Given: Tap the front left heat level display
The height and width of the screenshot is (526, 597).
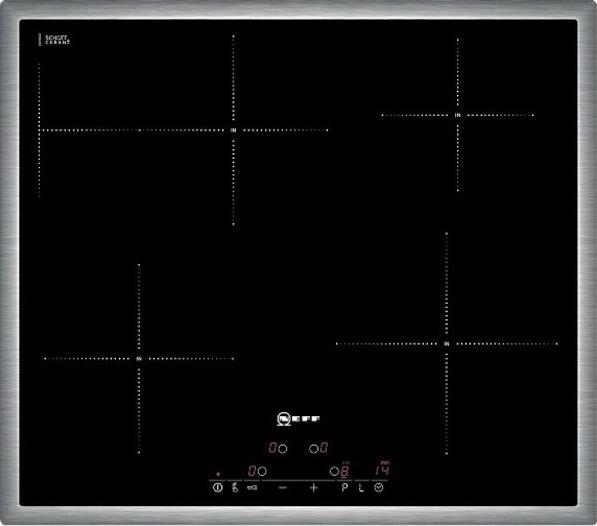Looking at the screenshot, I should tap(252, 470).
